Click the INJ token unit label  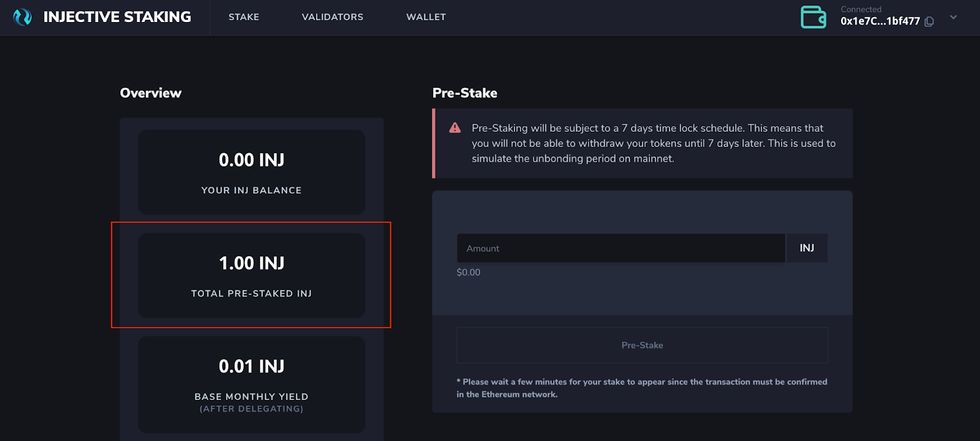(807, 248)
